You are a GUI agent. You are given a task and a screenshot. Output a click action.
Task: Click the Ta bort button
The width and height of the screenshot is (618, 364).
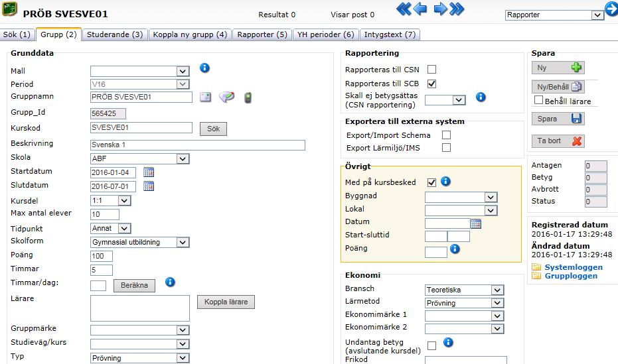(x=558, y=141)
